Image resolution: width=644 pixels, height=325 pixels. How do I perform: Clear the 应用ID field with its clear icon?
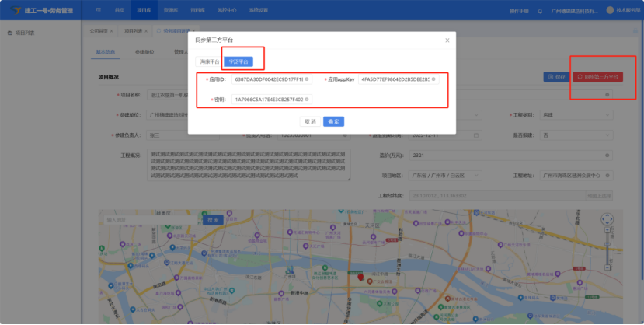point(306,79)
